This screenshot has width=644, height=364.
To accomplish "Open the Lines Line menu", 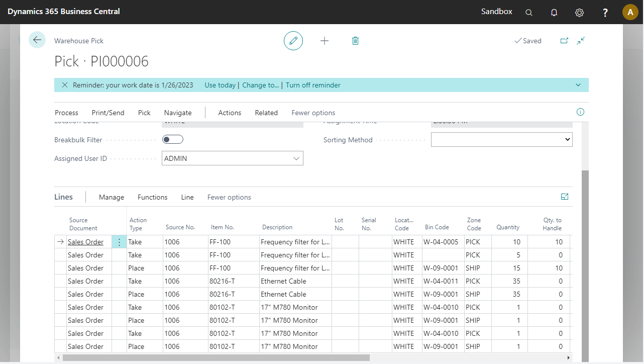I will click(187, 197).
